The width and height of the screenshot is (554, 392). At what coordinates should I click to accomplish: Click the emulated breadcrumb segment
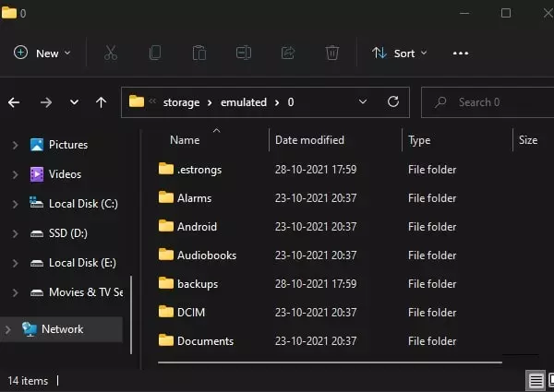tap(244, 102)
